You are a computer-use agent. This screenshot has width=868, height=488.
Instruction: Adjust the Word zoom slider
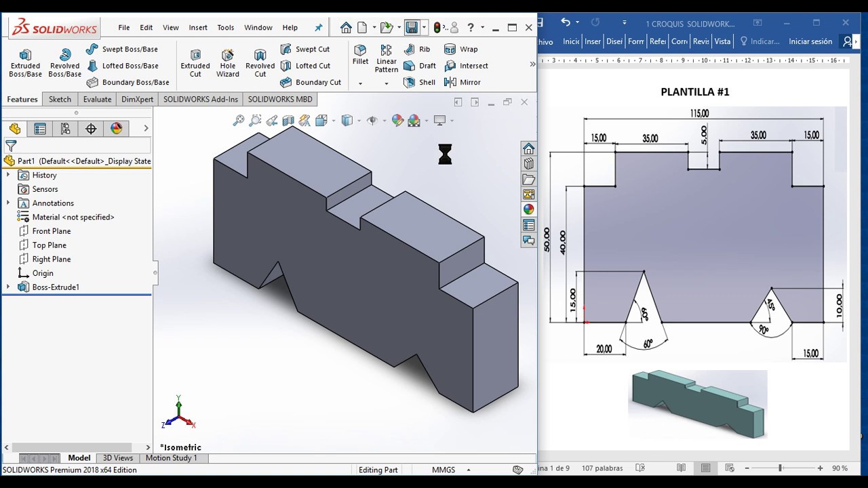(781, 468)
